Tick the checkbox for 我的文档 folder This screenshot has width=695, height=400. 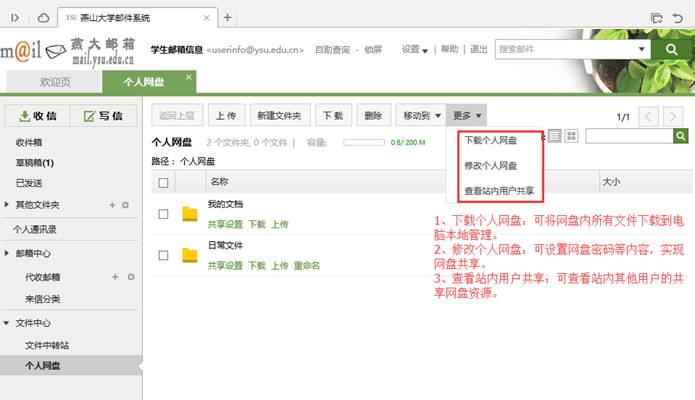(x=164, y=214)
